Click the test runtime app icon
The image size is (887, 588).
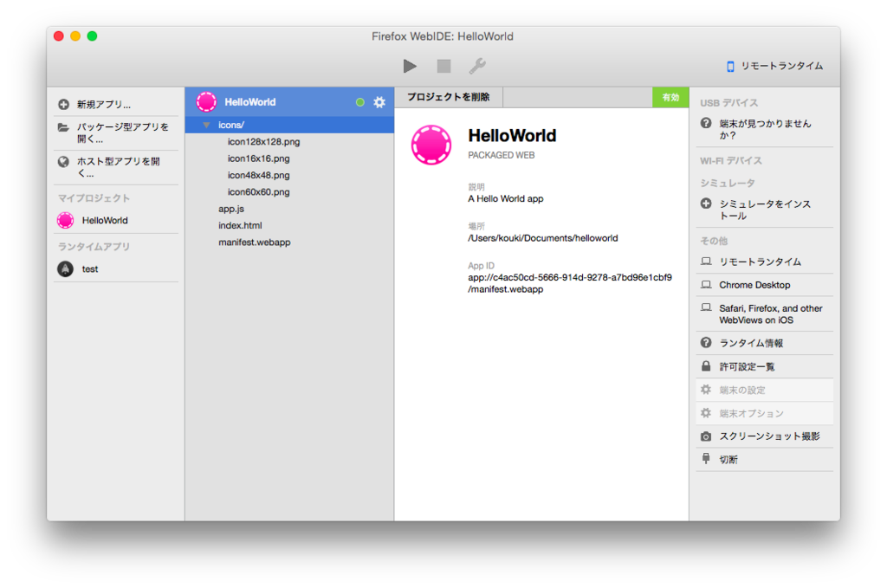pyautogui.click(x=66, y=269)
